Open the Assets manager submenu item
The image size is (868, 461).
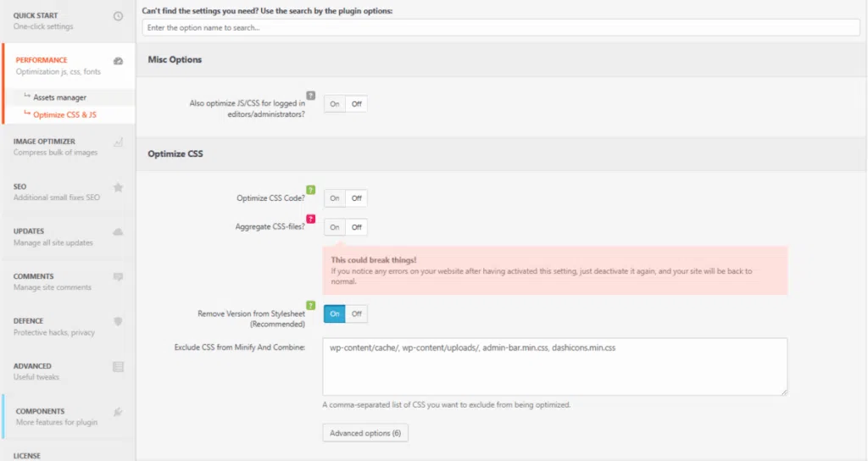pos(59,97)
